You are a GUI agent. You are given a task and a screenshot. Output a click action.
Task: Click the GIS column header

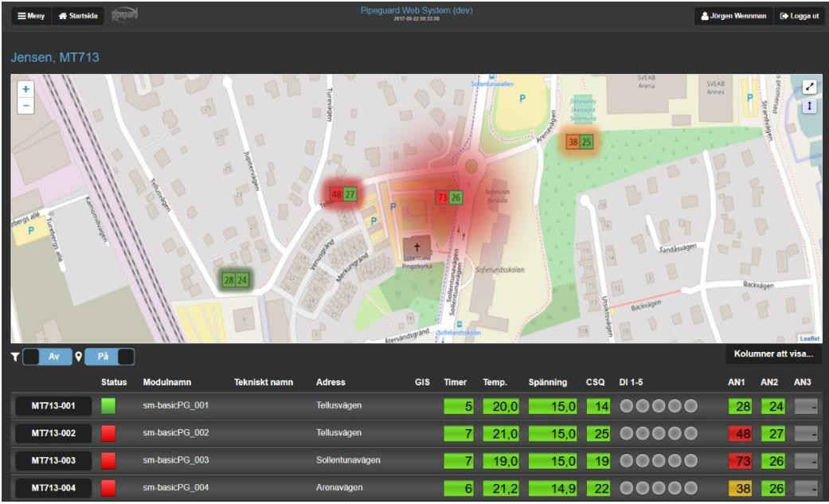pyautogui.click(x=422, y=382)
